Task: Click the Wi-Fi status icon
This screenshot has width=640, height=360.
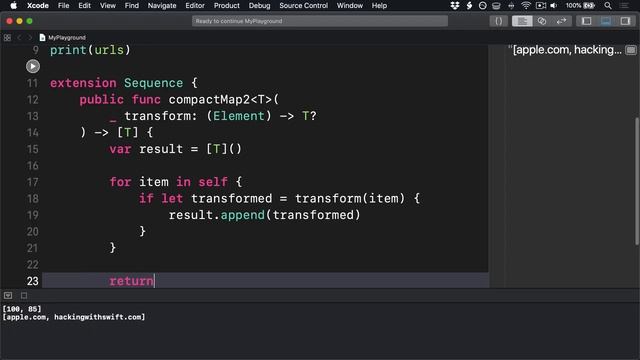Action: pos(526,6)
